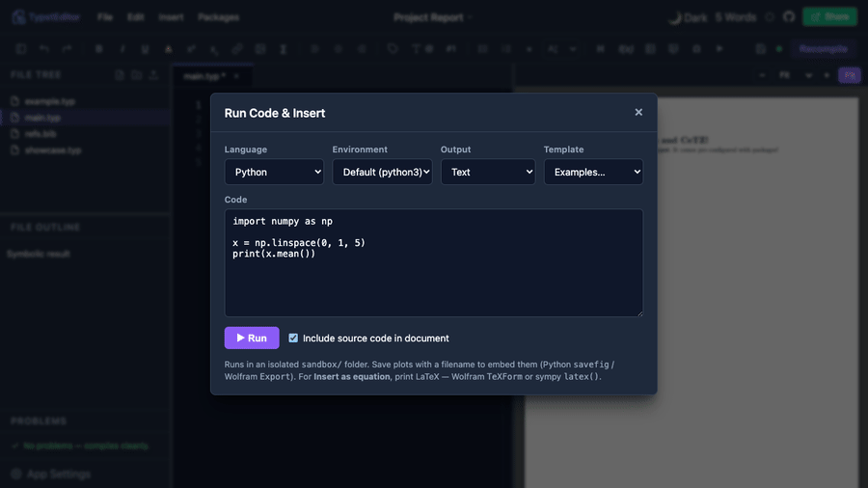Open the Packages menu in the background editor
Viewport: 868px width, 488px height.
(x=219, y=17)
